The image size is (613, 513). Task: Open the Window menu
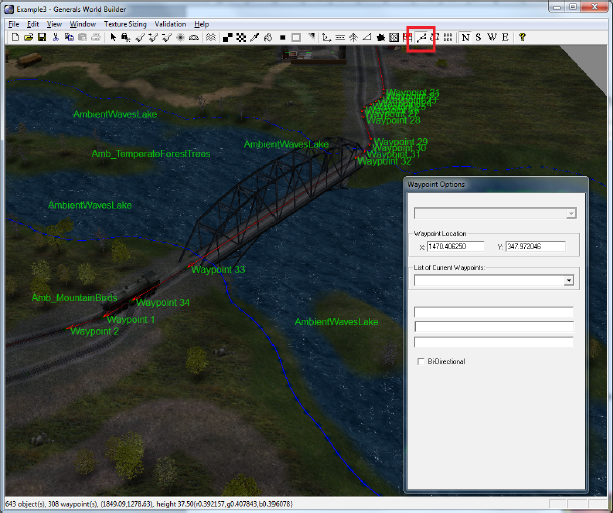(83, 24)
